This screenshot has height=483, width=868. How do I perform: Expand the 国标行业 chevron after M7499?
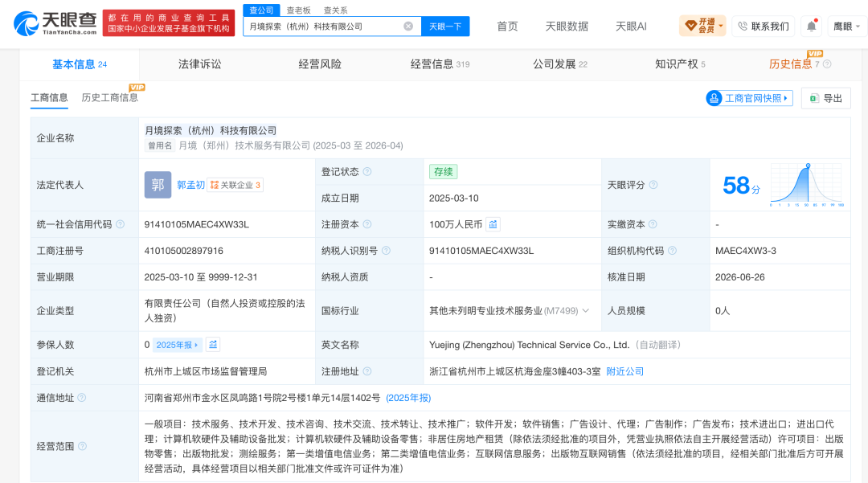[586, 311]
